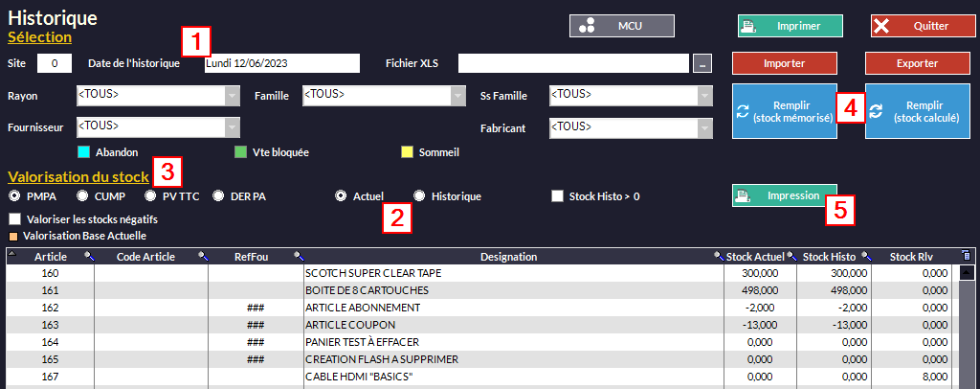The width and height of the screenshot is (980, 389).
Task: Expand the Famille dropdown list
Action: coord(457,95)
